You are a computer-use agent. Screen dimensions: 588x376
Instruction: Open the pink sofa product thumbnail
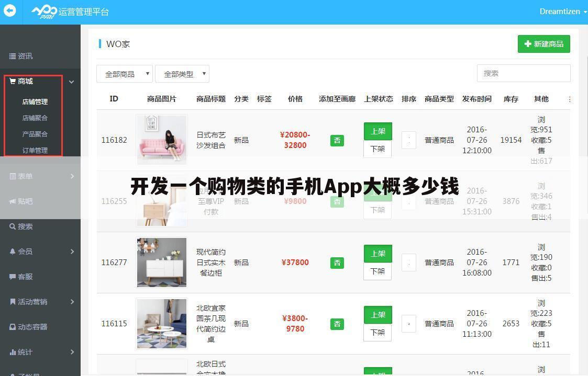click(x=162, y=139)
